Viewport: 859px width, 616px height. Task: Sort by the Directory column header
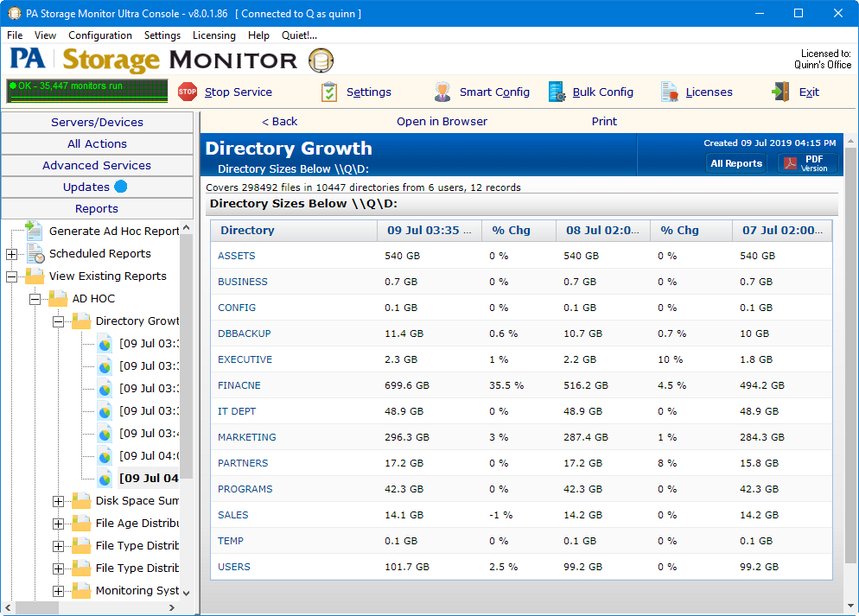click(247, 231)
